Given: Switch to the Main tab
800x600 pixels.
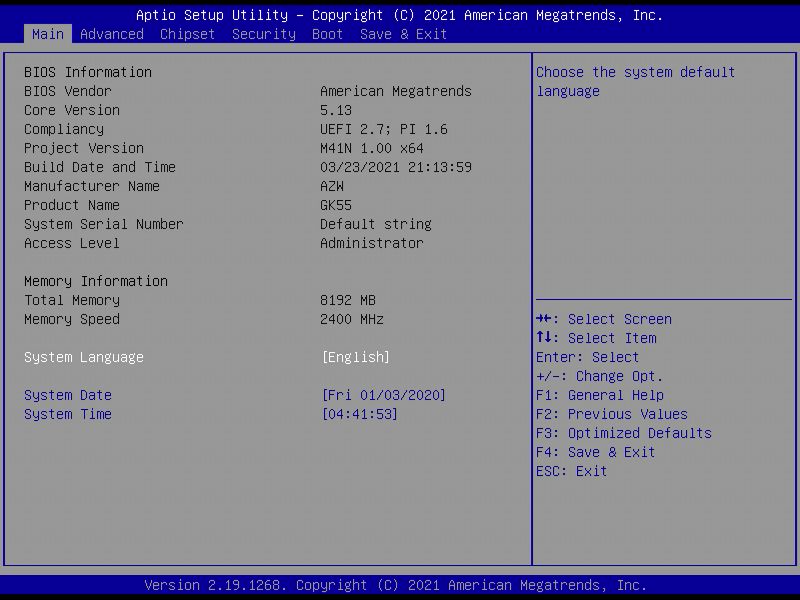Looking at the screenshot, I should click(47, 34).
